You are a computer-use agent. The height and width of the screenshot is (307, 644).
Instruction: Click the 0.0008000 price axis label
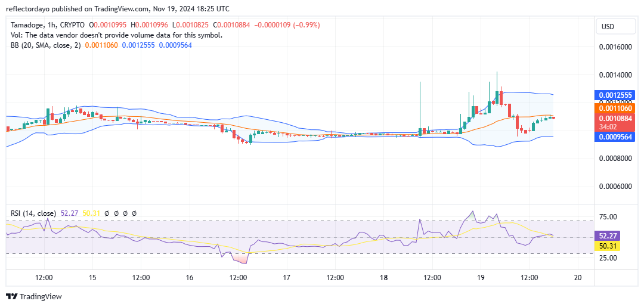pos(615,159)
